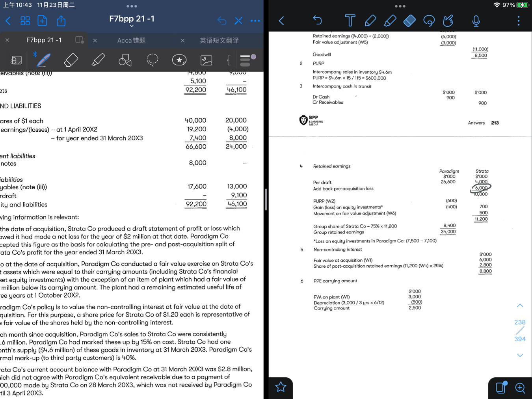Open the share/export icon
532x399 pixels.
61,21
